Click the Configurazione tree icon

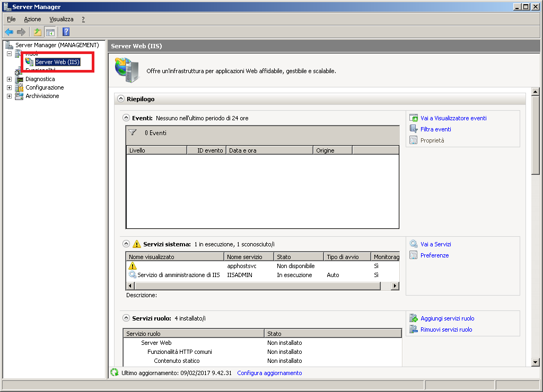point(20,87)
